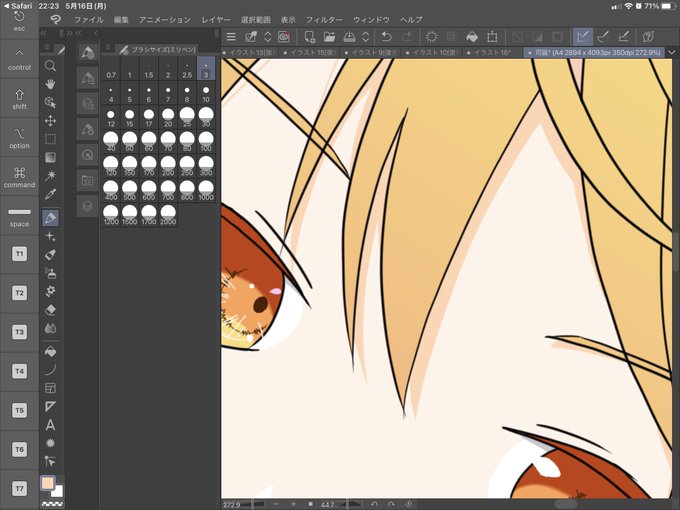Expand the canvas tab list chevron

pos(672,52)
